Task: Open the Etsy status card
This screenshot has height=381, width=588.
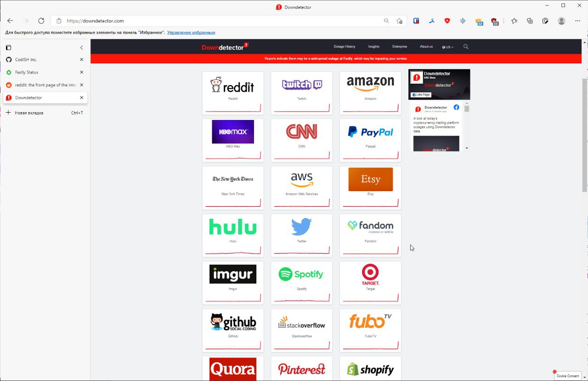Action: [370, 188]
